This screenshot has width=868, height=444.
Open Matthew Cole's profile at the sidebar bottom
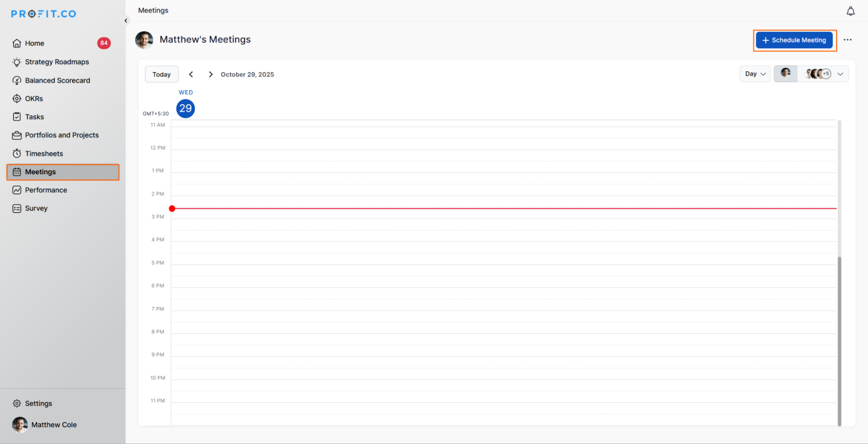pyautogui.click(x=44, y=425)
